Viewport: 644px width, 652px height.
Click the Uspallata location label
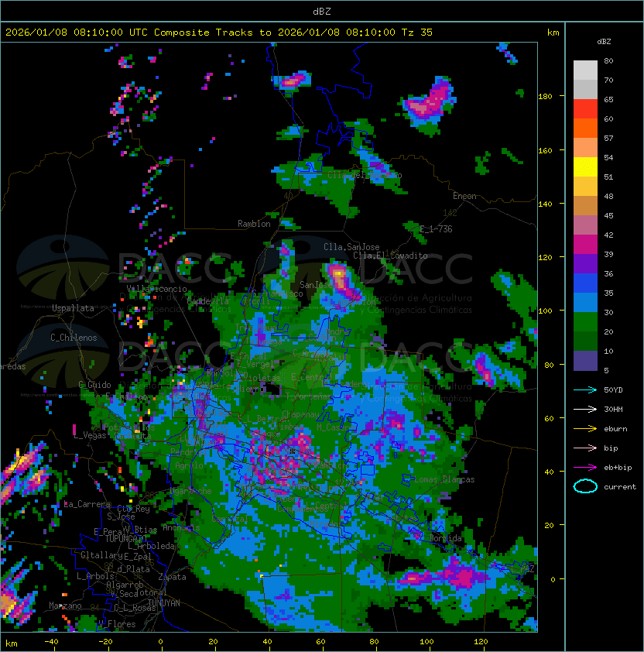click(x=73, y=308)
